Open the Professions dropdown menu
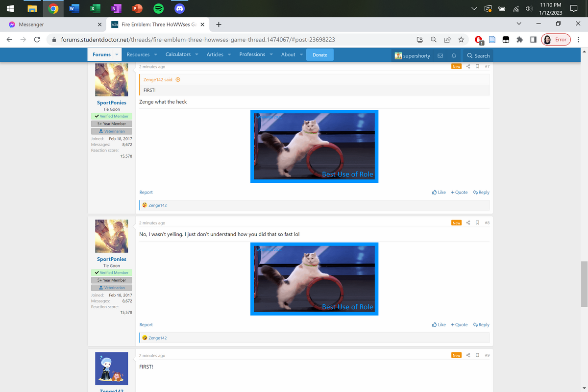The width and height of the screenshot is (588, 392). (271, 55)
